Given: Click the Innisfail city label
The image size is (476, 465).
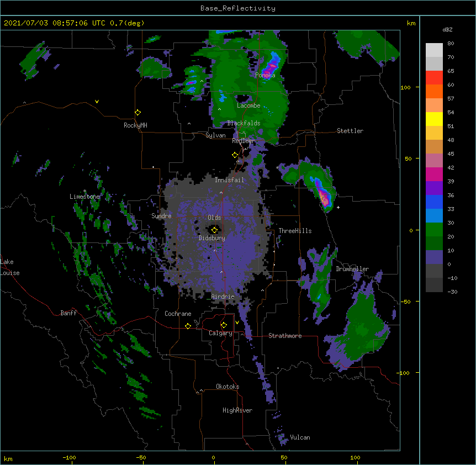Looking at the screenshot, I should pos(229,180).
